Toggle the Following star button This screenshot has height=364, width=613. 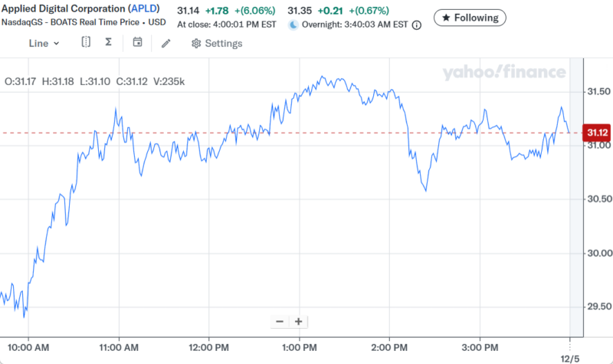click(x=470, y=18)
